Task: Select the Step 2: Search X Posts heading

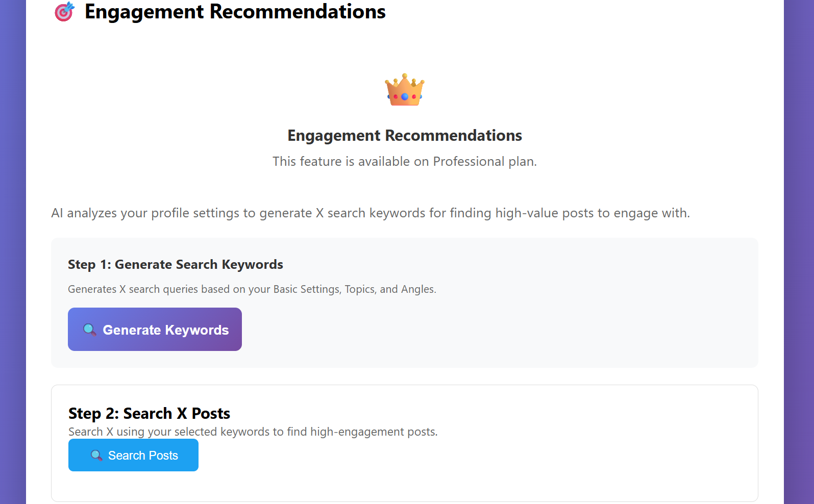Action: [149, 413]
